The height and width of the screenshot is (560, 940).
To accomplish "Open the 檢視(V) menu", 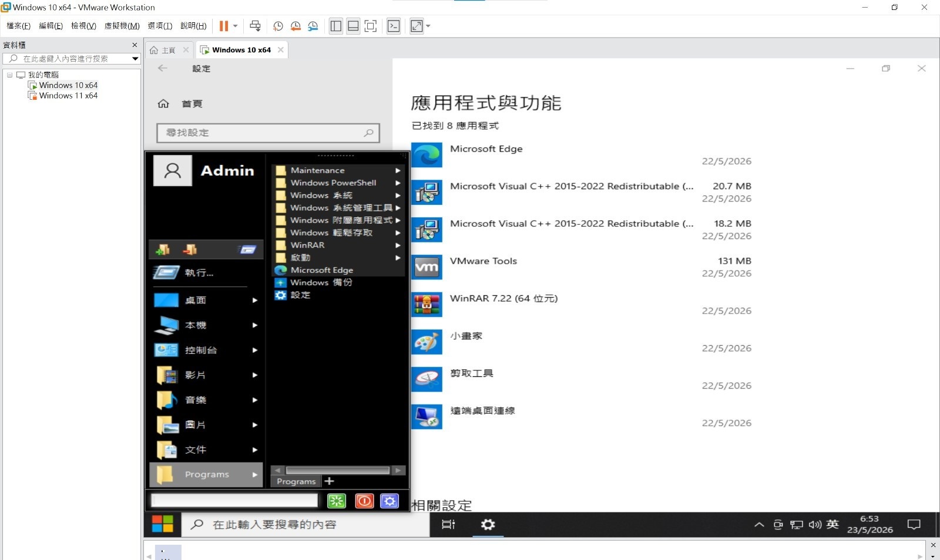I will pyautogui.click(x=83, y=26).
